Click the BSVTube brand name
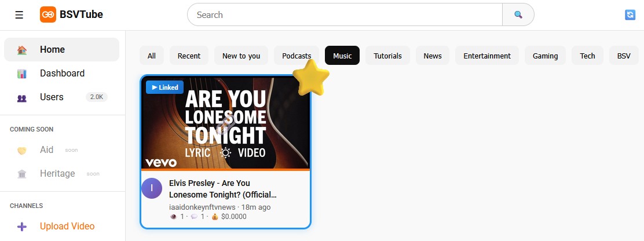 click(x=81, y=15)
